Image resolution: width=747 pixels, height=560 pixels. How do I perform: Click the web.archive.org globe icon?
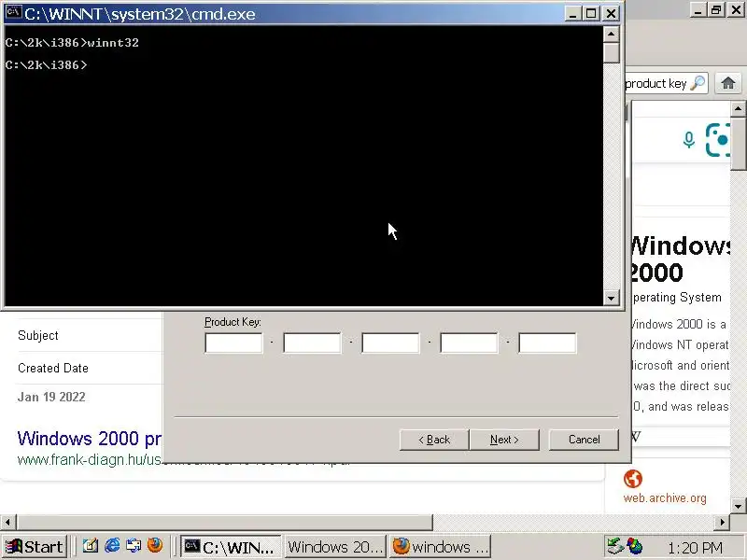(633, 479)
